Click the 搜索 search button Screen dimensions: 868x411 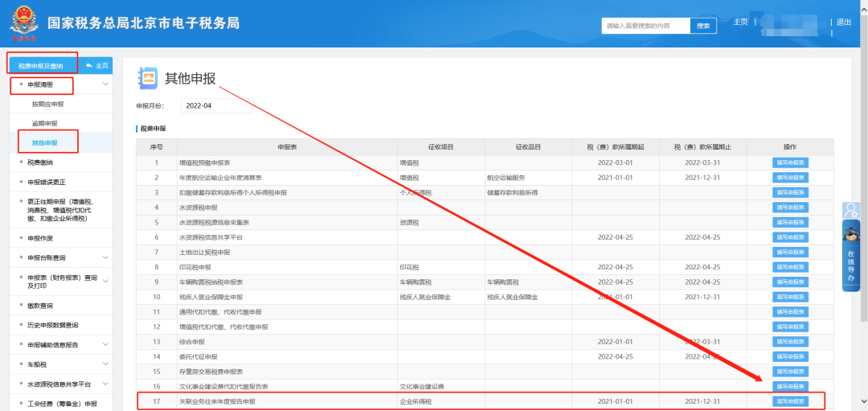(x=703, y=26)
